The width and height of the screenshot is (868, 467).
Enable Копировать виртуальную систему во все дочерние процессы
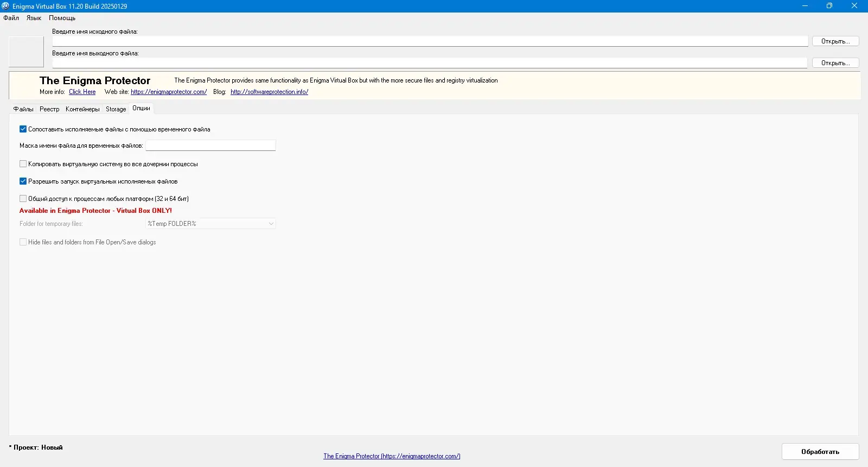tap(23, 164)
